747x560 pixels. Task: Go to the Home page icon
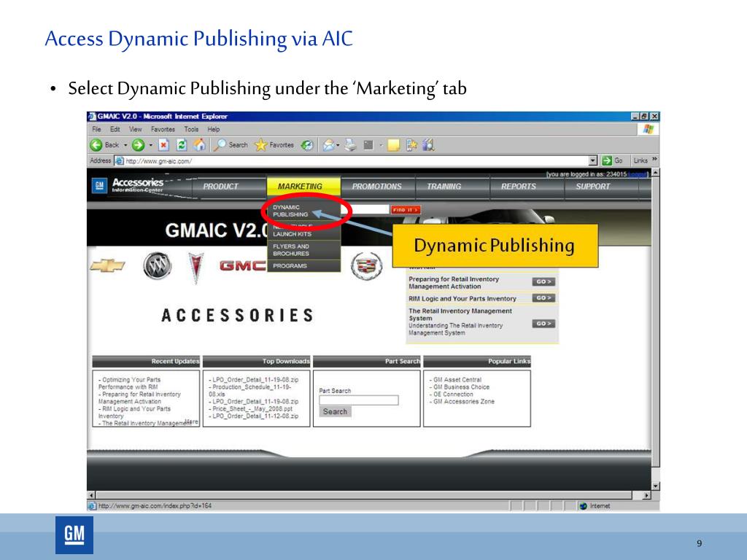tap(200, 145)
